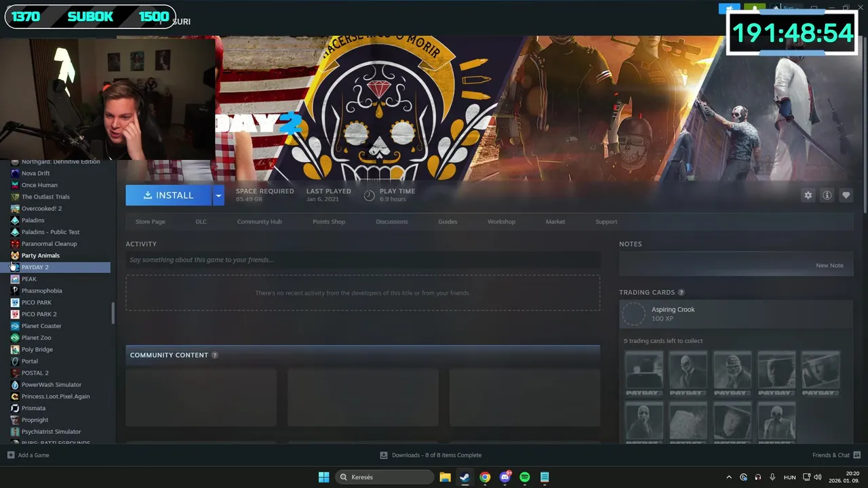Open the game settings gear icon

(808, 195)
